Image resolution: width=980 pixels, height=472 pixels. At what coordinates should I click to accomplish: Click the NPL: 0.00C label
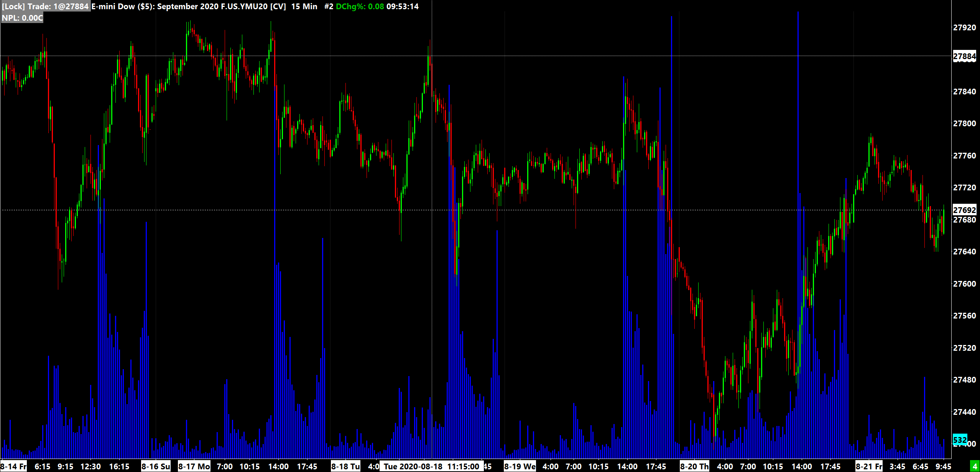(x=22, y=18)
